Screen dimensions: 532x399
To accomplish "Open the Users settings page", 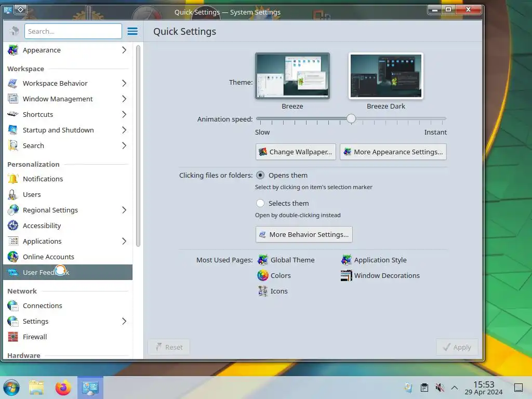I will 68,194.
